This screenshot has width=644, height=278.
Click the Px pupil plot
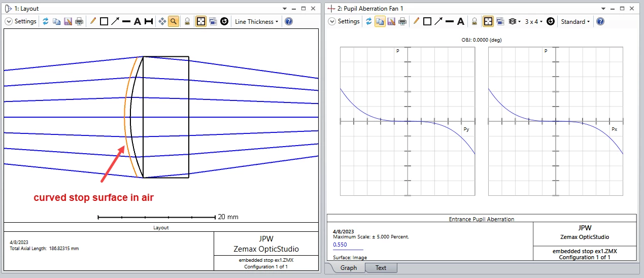coord(556,121)
